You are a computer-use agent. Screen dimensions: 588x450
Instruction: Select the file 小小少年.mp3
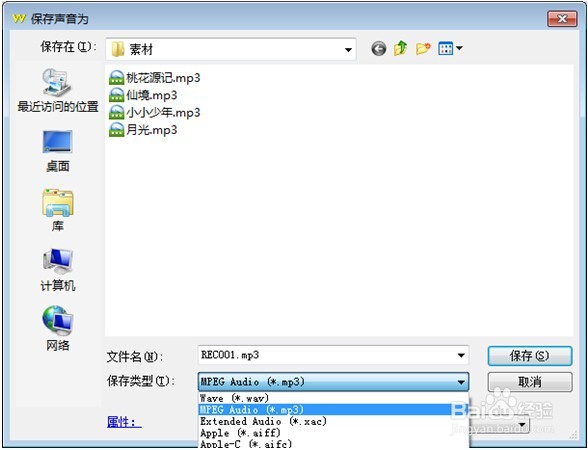click(154, 112)
